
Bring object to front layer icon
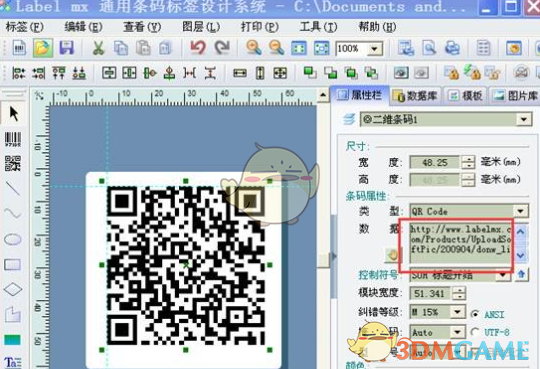[310, 73]
